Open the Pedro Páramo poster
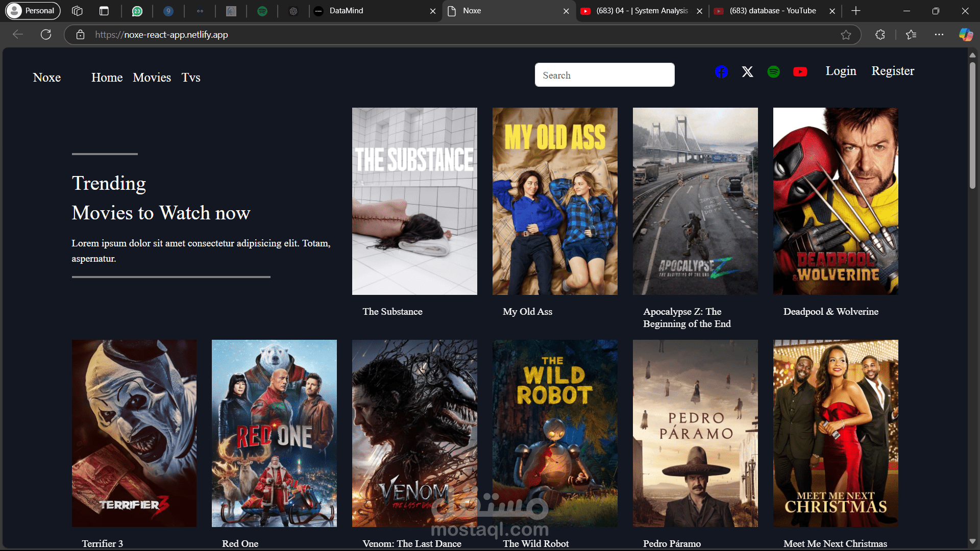Image resolution: width=980 pixels, height=551 pixels. [x=695, y=433]
